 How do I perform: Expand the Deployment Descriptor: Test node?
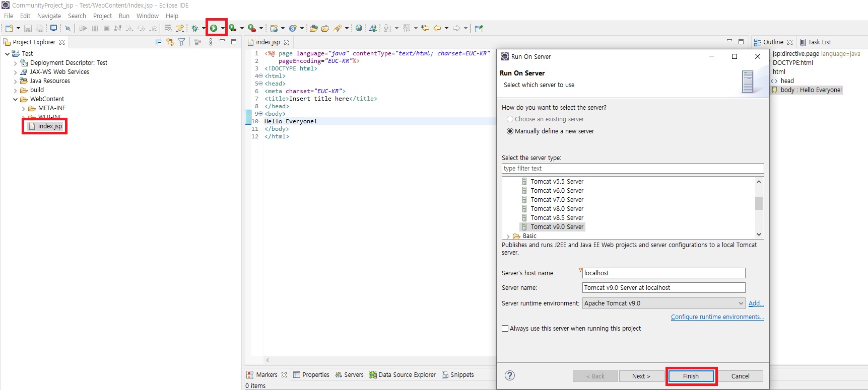[x=15, y=63]
